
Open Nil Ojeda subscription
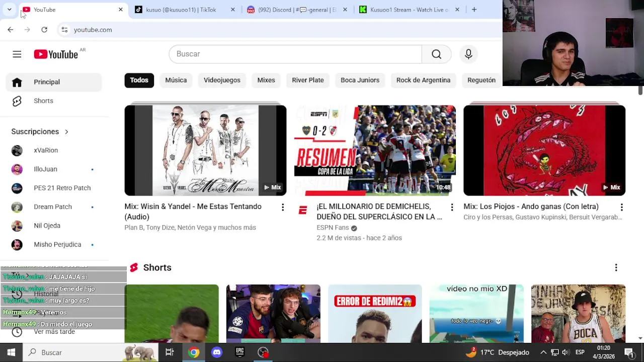point(54,226)
